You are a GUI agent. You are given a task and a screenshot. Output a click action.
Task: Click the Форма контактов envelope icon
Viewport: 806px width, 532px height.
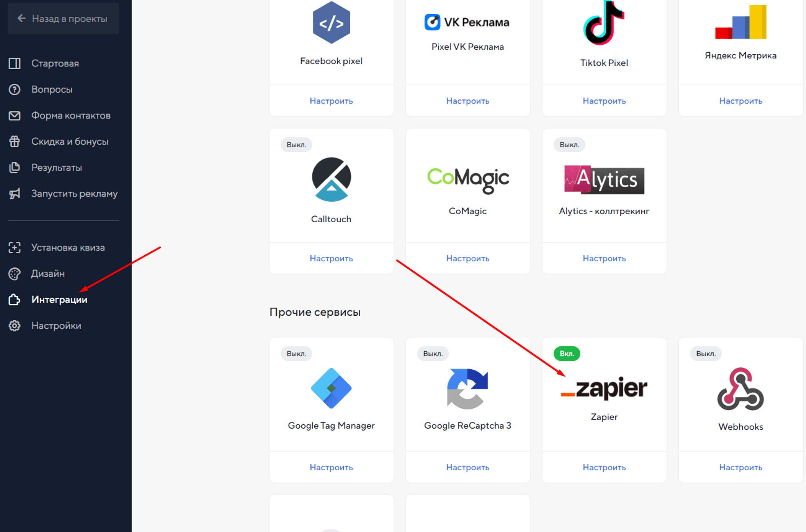pos(15,116)
